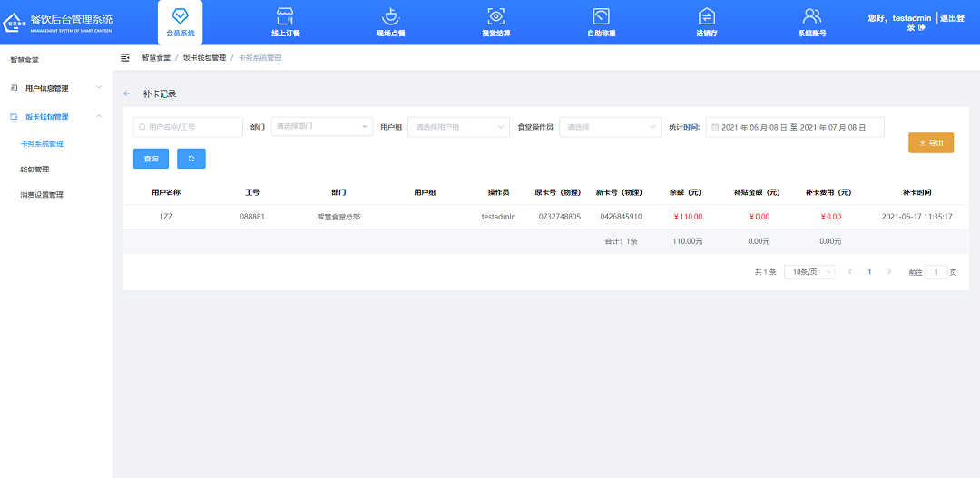The image size is (980, 478).
Task: Open the 食堂操作员 operator dropdown
Action: (x=610, y=127)
